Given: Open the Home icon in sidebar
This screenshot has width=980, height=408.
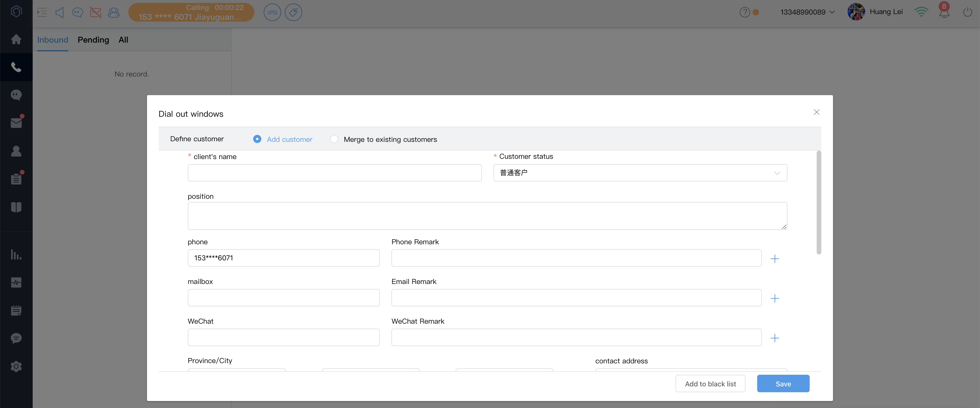Looking at the screenshot, I should (16, 39).
